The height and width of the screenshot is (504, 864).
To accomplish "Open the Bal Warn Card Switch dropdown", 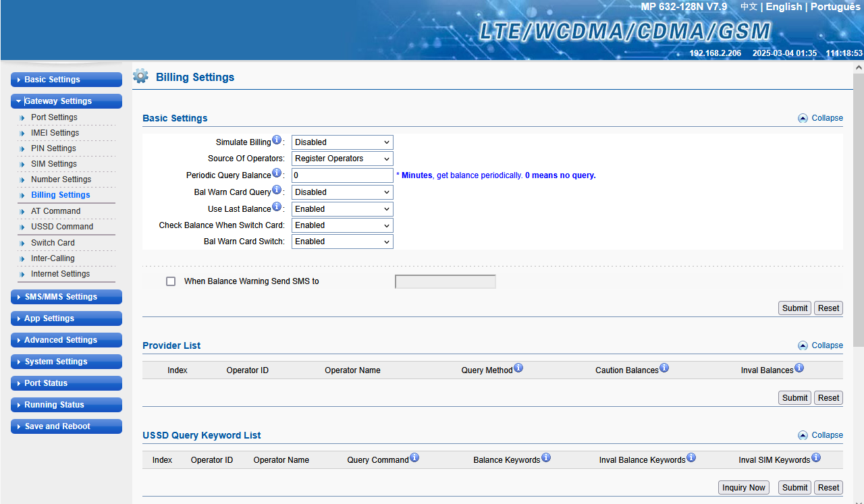I will click(x=342, y=242).
